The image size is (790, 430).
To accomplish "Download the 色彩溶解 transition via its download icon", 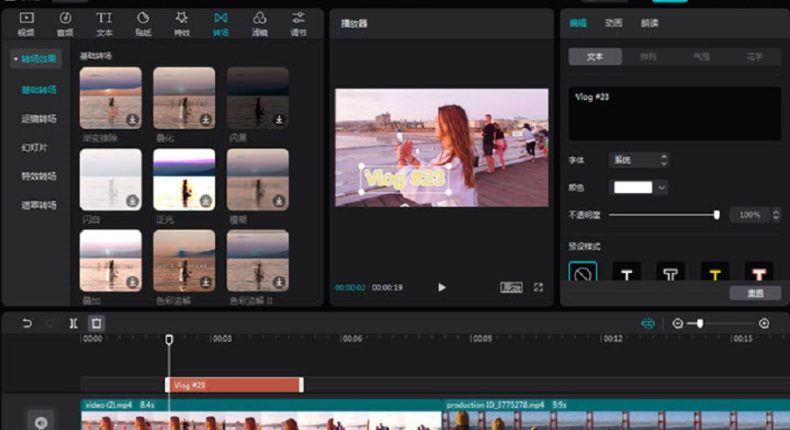I will (x=206, y=282).
